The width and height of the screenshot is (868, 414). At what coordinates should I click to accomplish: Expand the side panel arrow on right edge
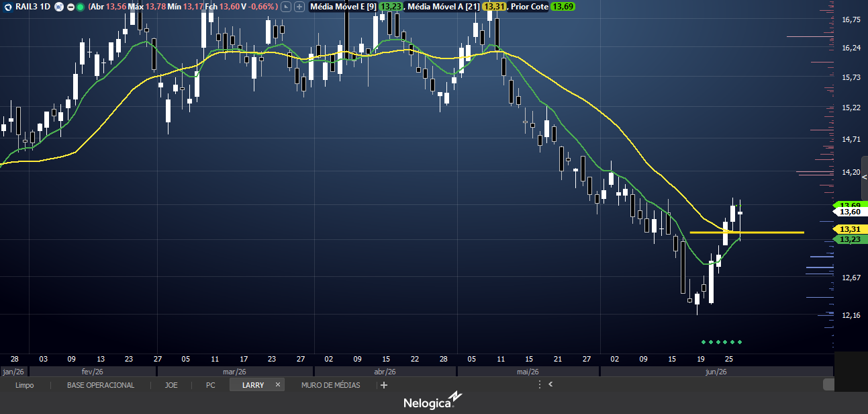point(865,177)
